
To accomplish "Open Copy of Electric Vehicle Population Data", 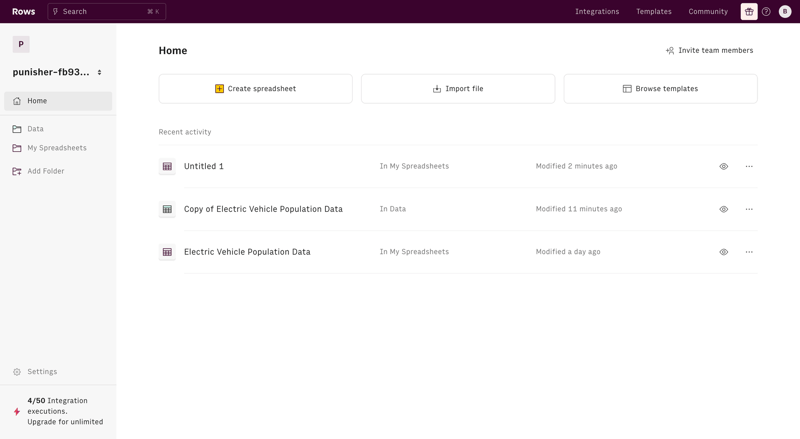I will (x=263, y=209).
